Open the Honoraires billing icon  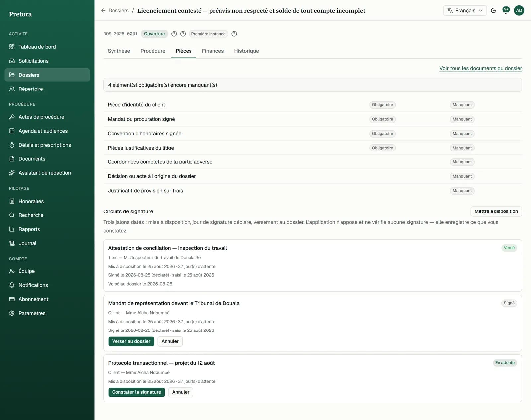(x=12, y=201)
